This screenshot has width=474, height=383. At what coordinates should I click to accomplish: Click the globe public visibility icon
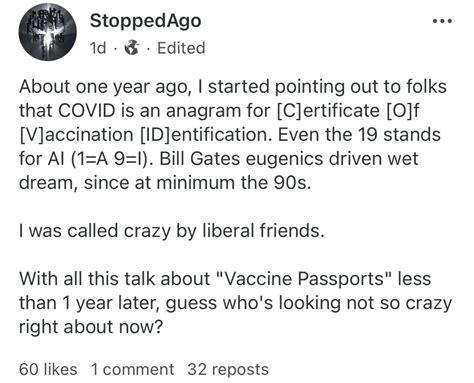click(131, 48)
